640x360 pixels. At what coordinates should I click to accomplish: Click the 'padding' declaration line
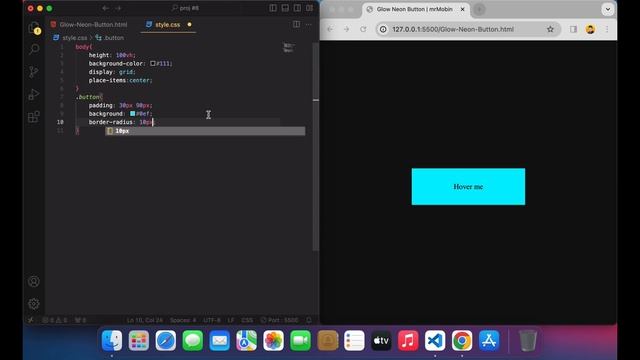tap(120, 105)
